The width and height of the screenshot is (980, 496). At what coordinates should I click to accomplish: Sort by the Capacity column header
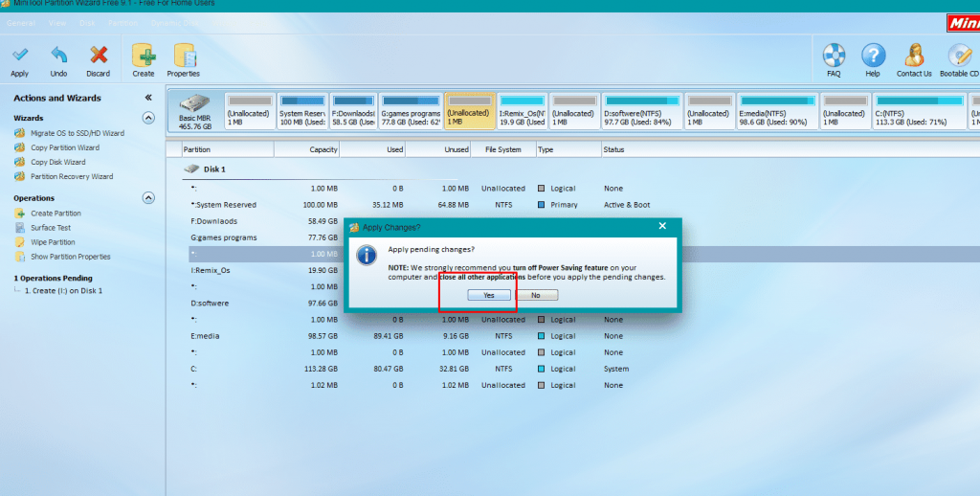(x=307, y=149)
